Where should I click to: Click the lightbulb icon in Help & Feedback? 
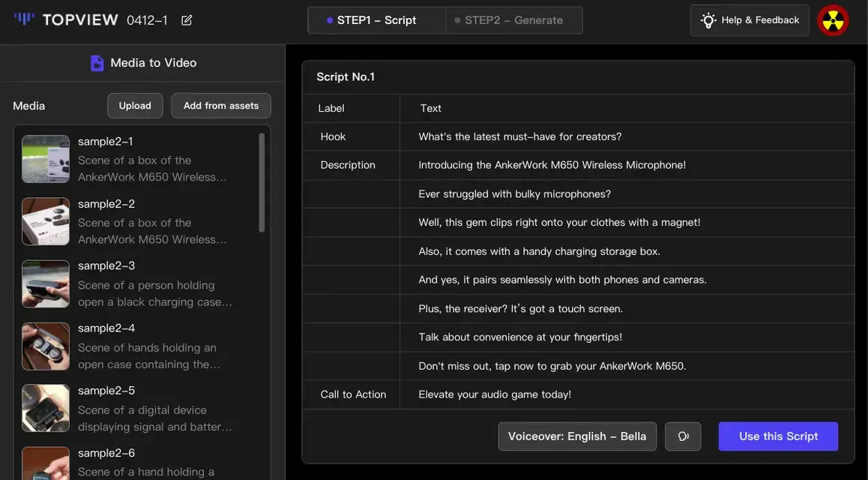[x=708, y=20]
